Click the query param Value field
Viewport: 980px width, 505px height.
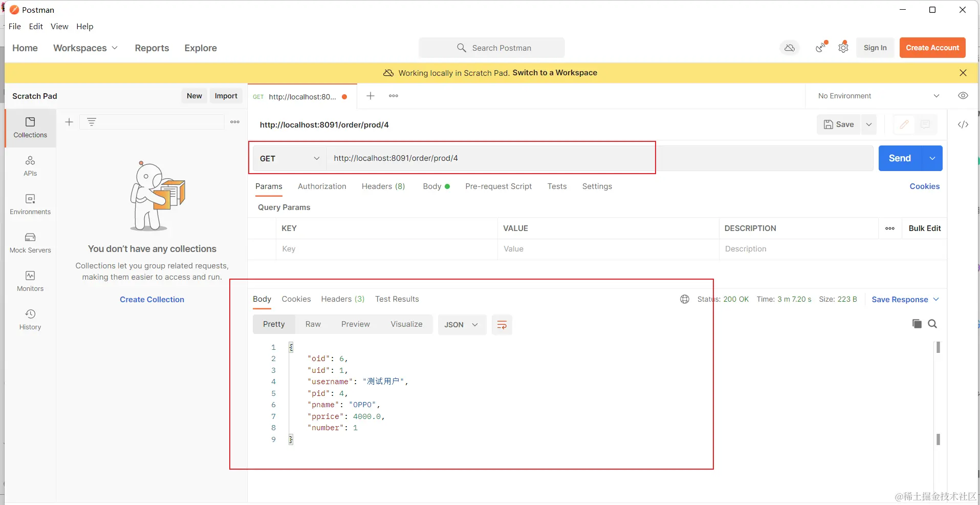[608, 249]
